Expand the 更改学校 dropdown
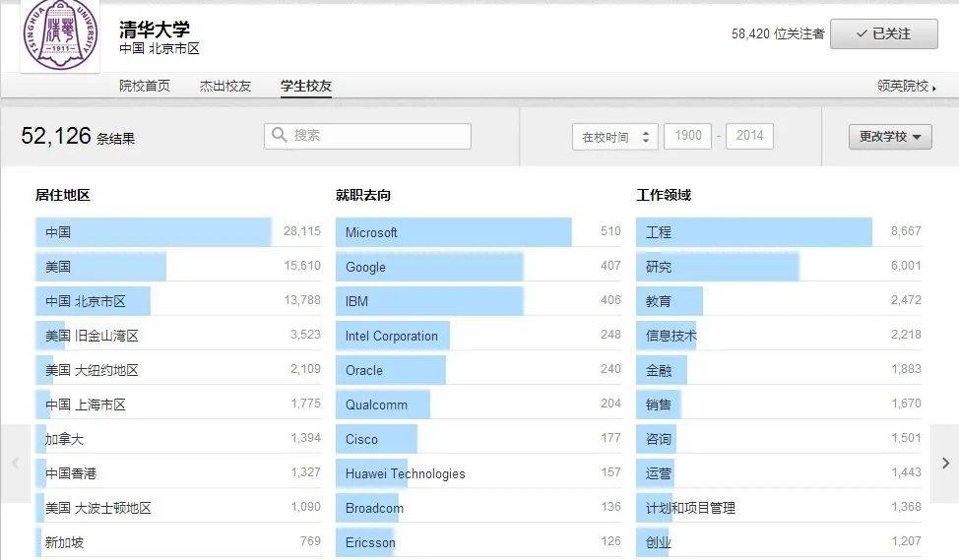 point(890,137)
